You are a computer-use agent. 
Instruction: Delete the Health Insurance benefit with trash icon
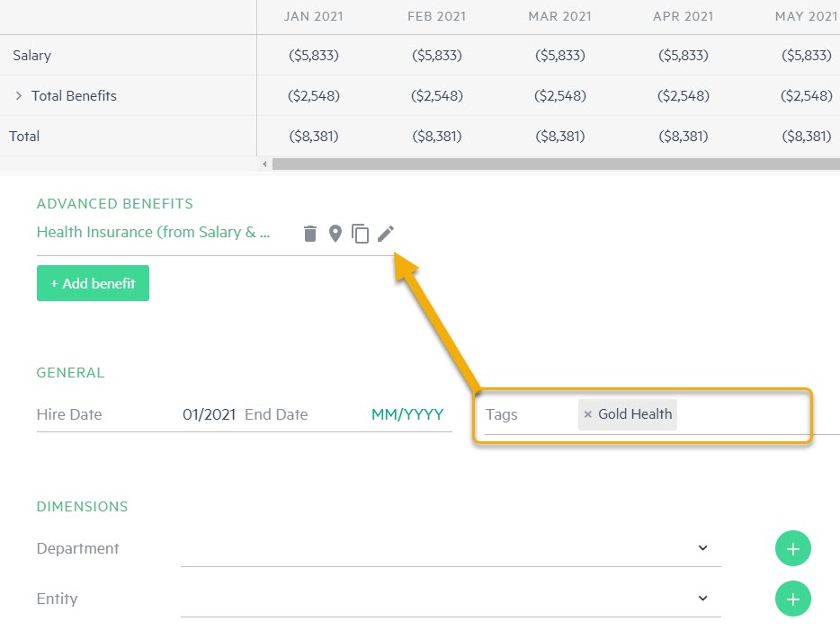(310, 234)
